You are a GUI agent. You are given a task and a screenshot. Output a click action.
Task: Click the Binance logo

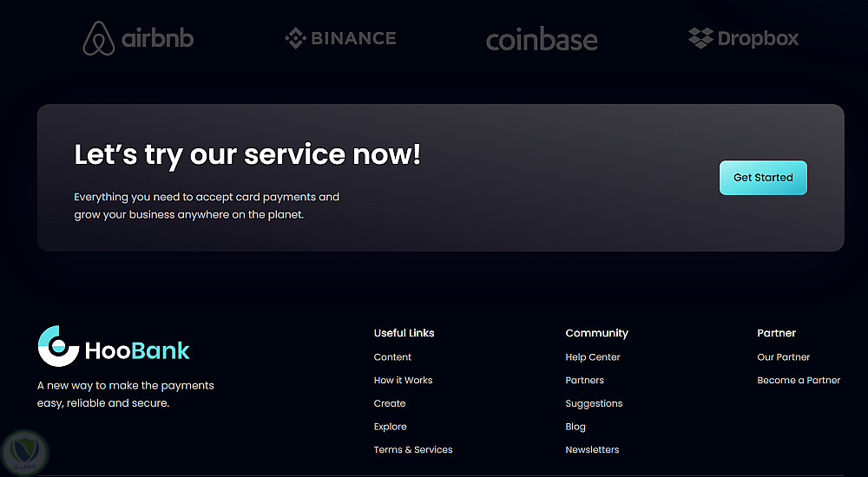(x=340, y=38)
